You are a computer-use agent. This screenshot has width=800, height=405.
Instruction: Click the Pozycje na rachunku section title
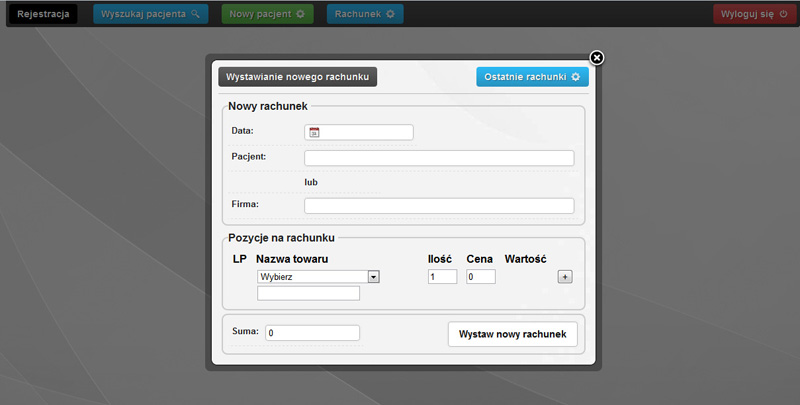282,238
